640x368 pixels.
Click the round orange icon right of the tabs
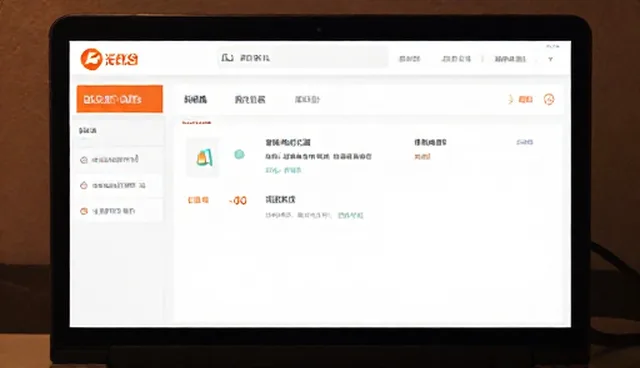point(549,99)
